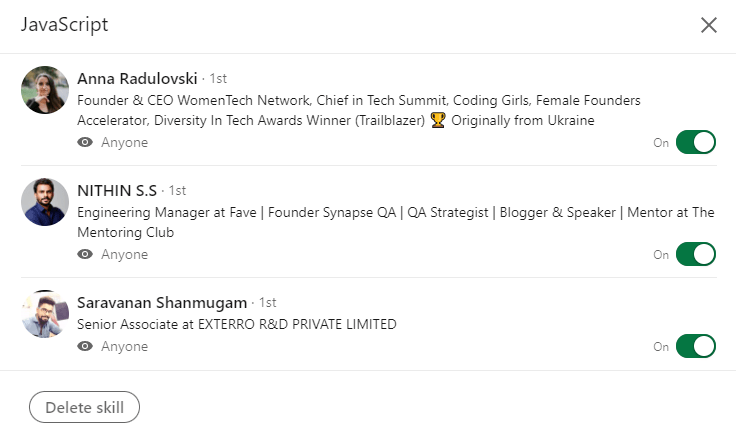Open NITHIN S.S name link
Screen dimensions: 736x429
(117, 190)
